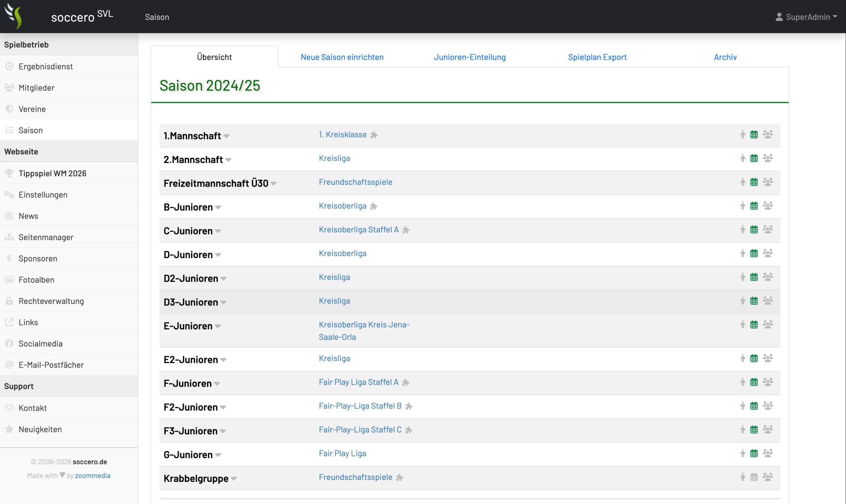Click single person icon for 2.Mannschaft row
Image resolution: width=846 pixels, height=504 pixels.
click(743, 158)
